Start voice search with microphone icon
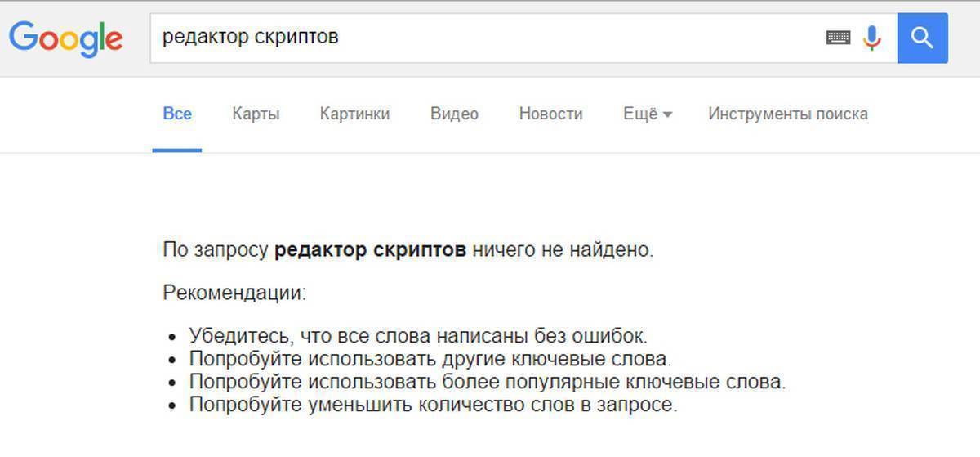Image resolution: width=980 pixels, height=457 pixels. pyautogui.click(x=872, y=38)
